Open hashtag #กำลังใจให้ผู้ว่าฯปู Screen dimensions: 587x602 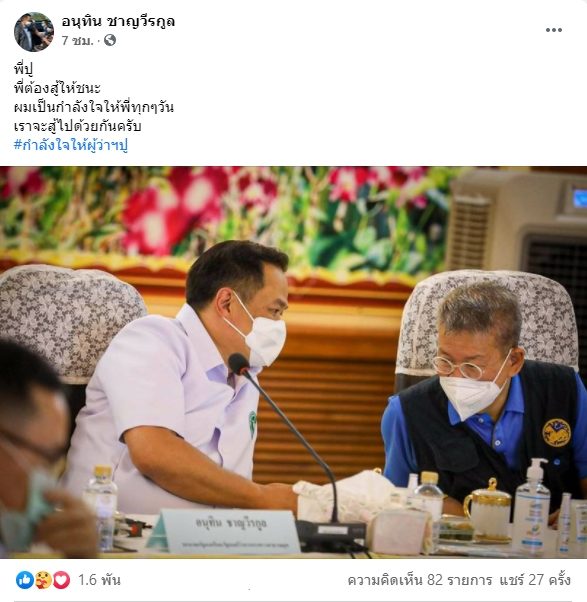point(71,146)
